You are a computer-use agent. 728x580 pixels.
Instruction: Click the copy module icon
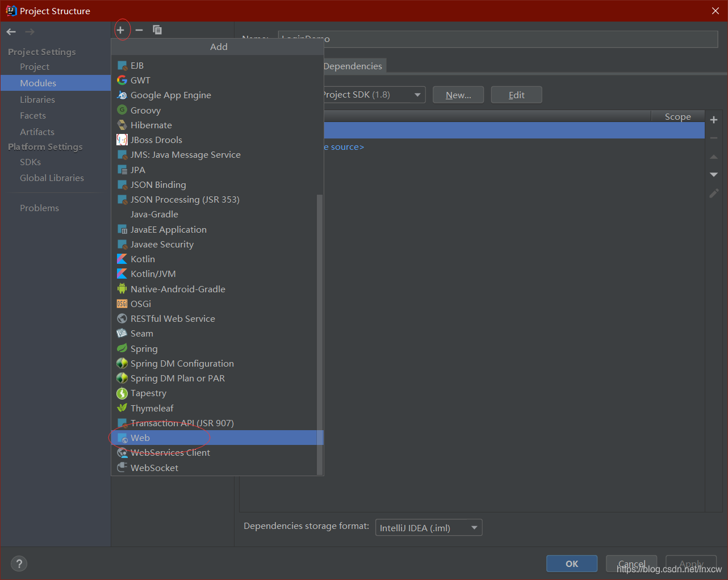(x=157, y=30)
